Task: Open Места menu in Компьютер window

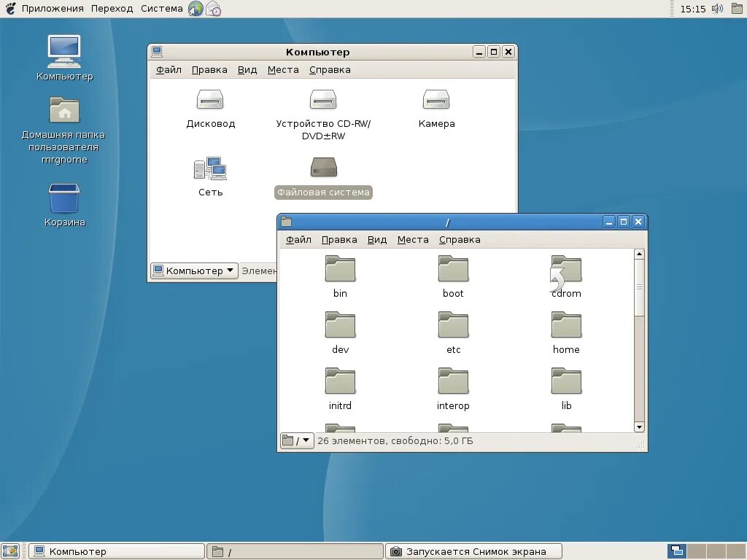Action: pyautogui.click(x=283, y=69)
